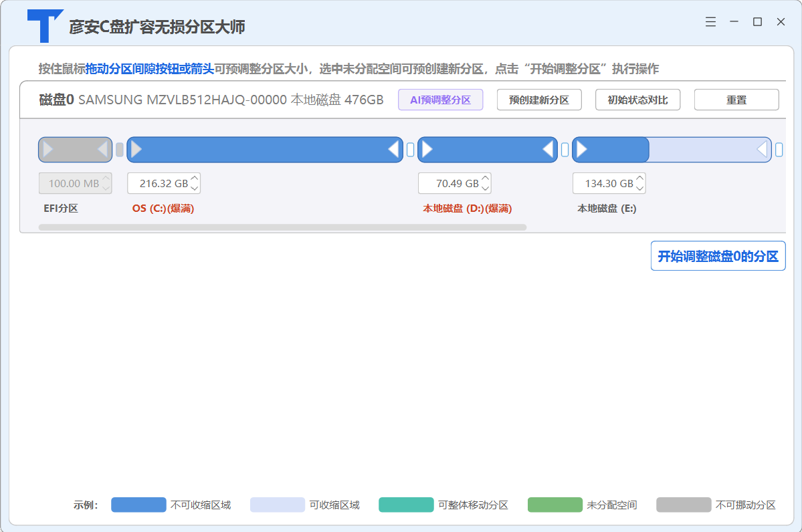Click the OS (C:)(爆满) label

[163, 209]
